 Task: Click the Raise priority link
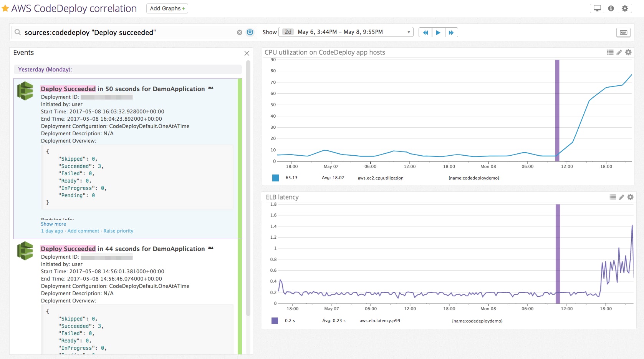click(118, 231)
